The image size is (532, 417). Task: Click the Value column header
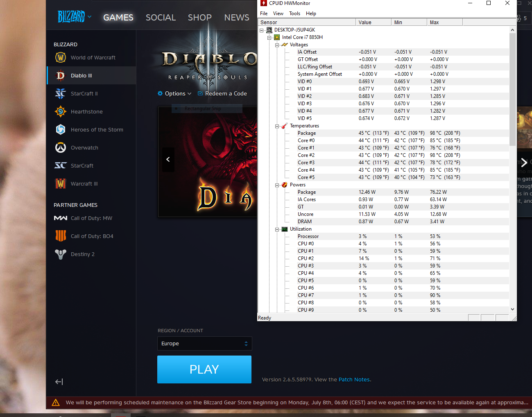click(374, 22)
